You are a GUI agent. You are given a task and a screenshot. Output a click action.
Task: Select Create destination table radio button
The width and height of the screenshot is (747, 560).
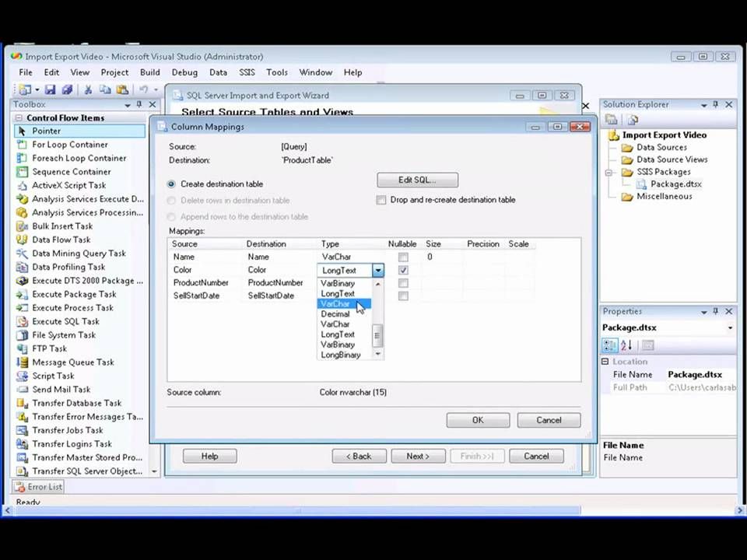pyautogui.click(x=171, y=184)
